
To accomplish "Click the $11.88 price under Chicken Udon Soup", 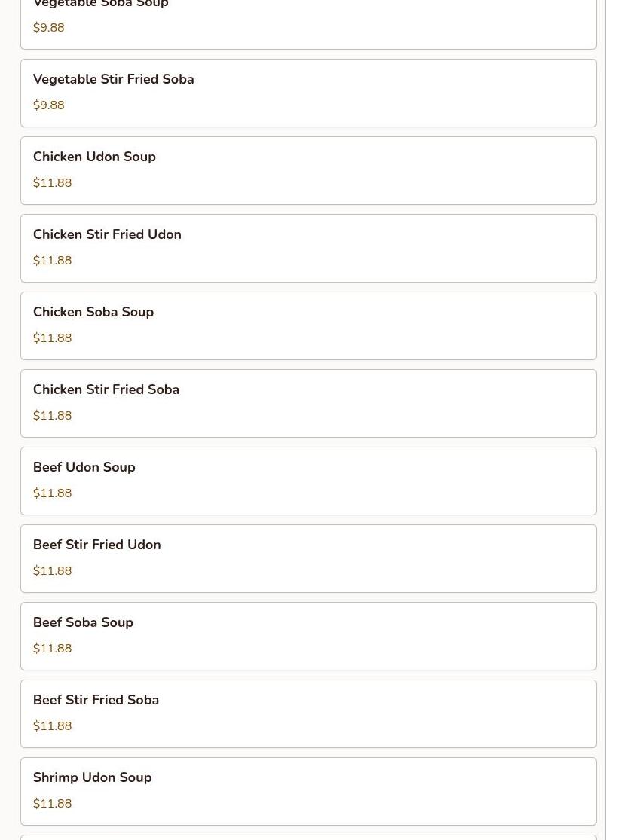I will tap(53, 183).
